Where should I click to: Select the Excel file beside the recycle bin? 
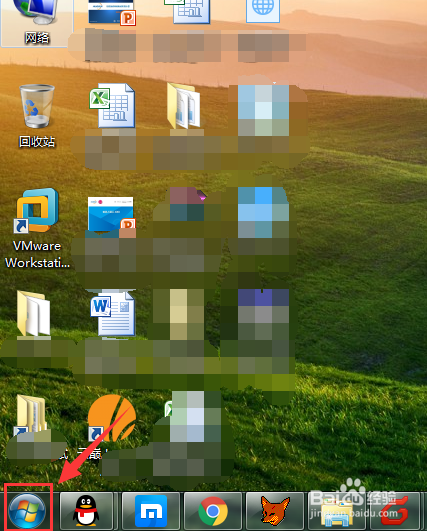(112, 106)
